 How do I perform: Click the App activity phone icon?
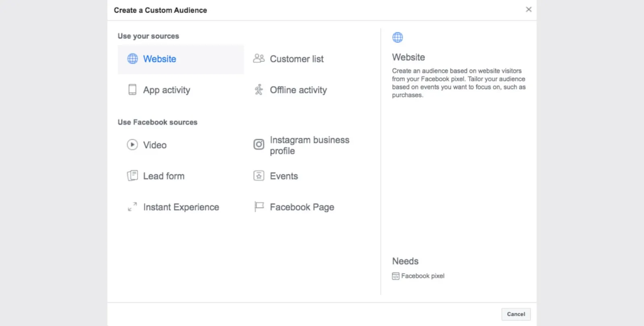pos(132,89)
